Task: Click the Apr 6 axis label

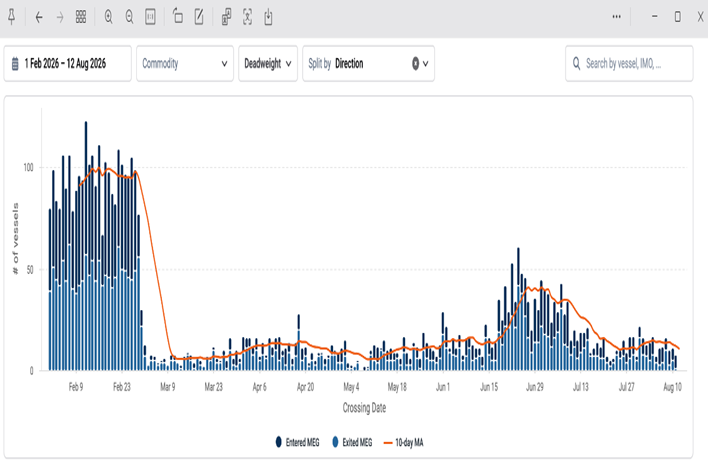Action: [x=260, y=387]
